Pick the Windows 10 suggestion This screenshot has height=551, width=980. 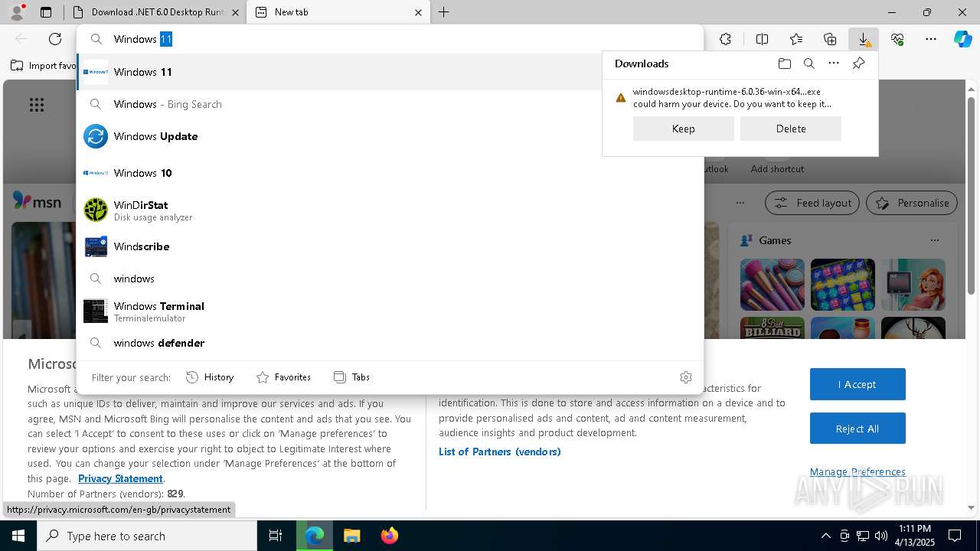click(x=390, y=173)
